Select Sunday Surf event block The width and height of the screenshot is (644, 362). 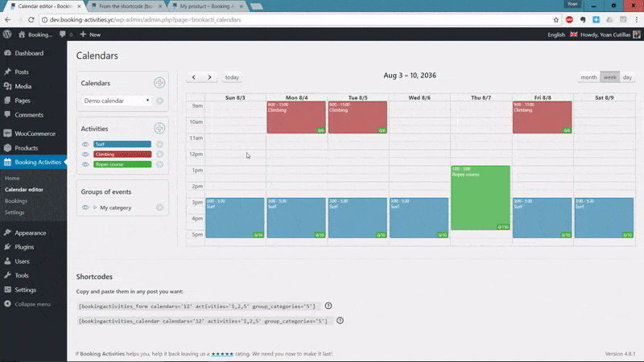pyautogui.click(x=235, y=218)
